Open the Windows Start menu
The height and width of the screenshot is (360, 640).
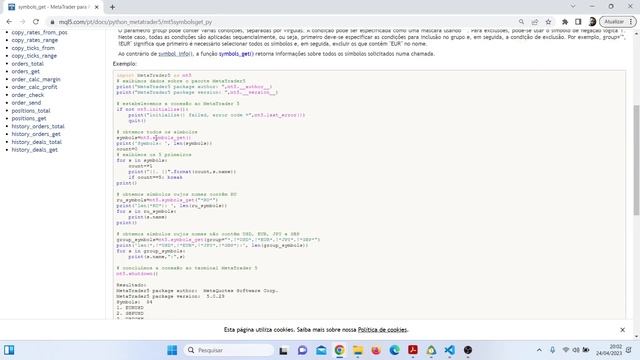pos(172,350)
